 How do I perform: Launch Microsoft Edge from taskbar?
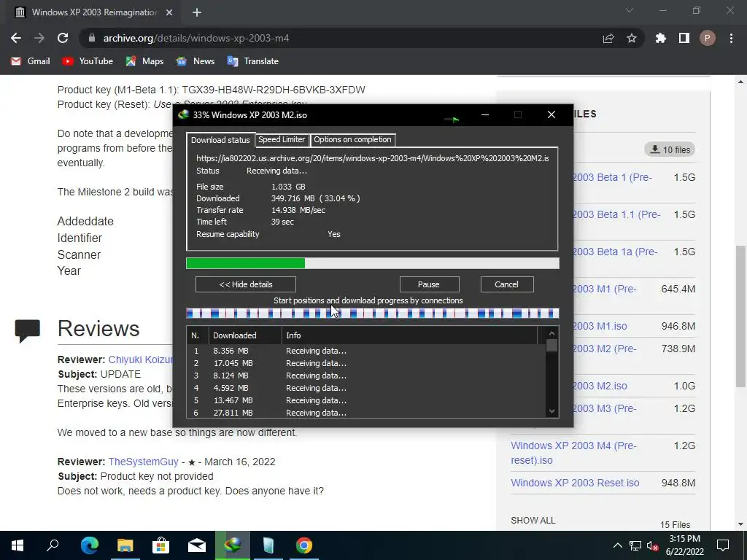[89, 545]
